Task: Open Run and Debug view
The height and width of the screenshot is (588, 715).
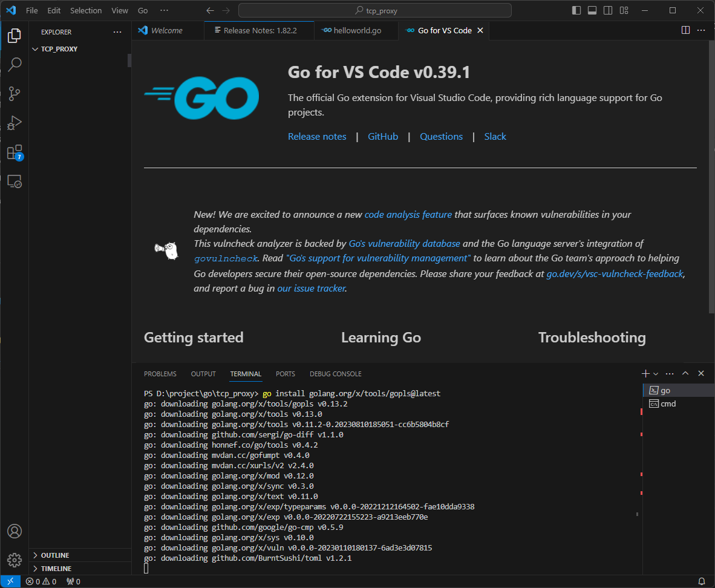Action: [14, 123]
